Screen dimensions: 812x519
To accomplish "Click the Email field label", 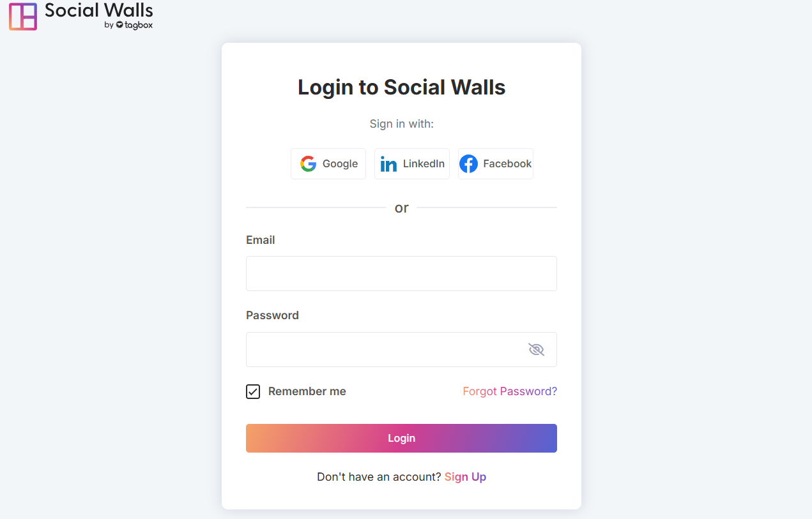I will coord(261,240).
